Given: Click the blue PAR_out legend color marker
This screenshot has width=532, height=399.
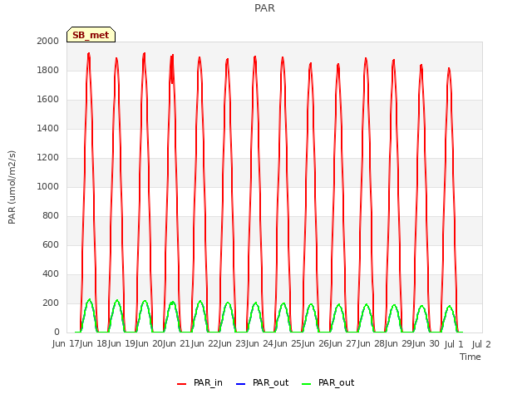Looking at the screenshot, I should click(x=240, y=384).
